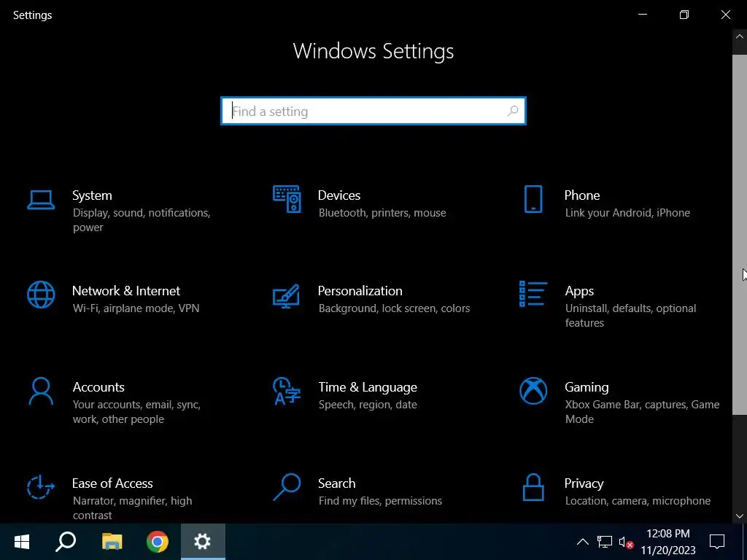Click the scrollbar down arrow

click(740, 516)
